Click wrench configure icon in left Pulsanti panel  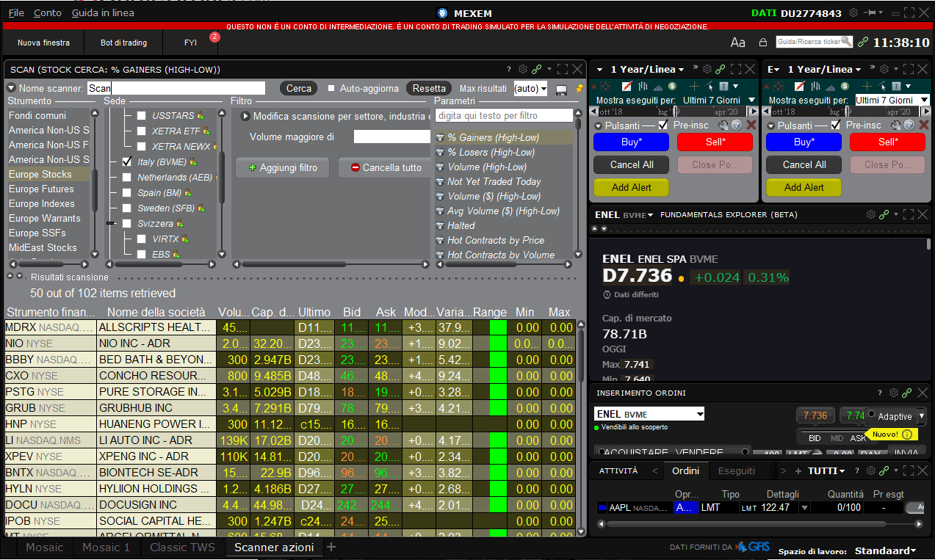tap(723, 125)
